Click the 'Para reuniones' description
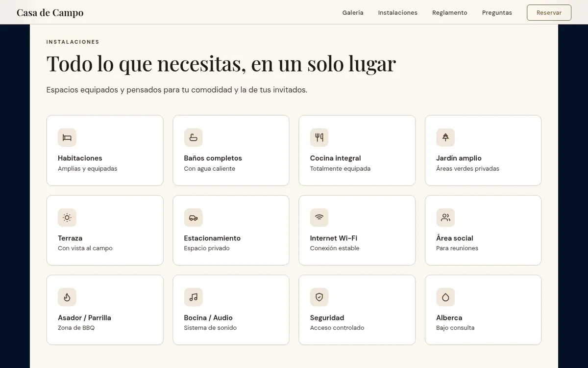 [x=457, y=248]
